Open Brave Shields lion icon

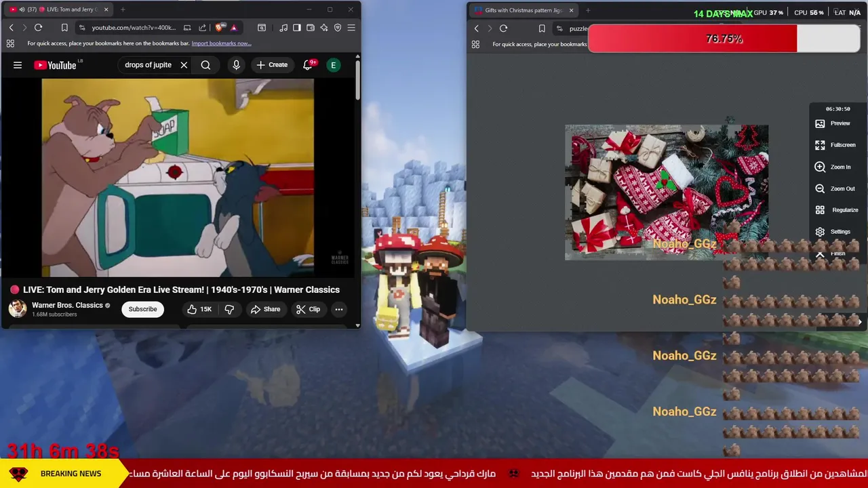coord(219,28)
